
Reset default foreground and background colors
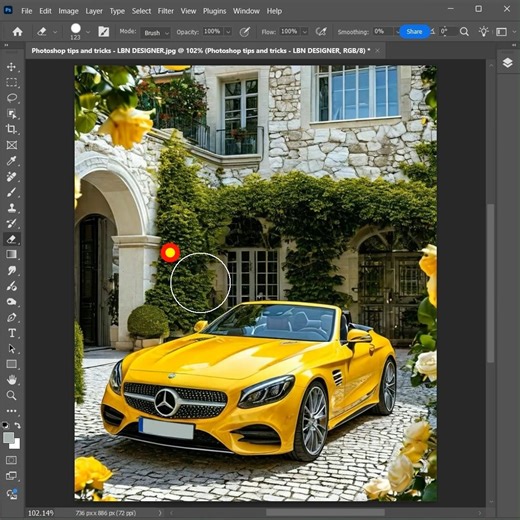tap(5, 425)
